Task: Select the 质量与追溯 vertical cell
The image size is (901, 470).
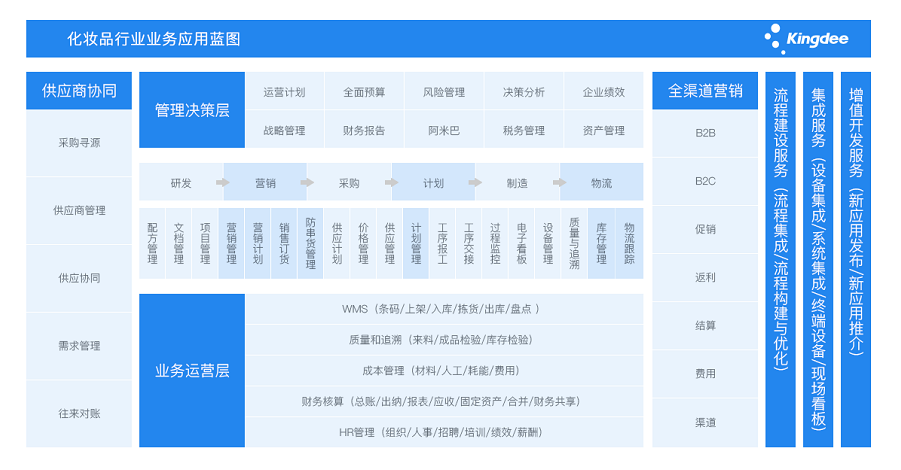Action: 574,244
